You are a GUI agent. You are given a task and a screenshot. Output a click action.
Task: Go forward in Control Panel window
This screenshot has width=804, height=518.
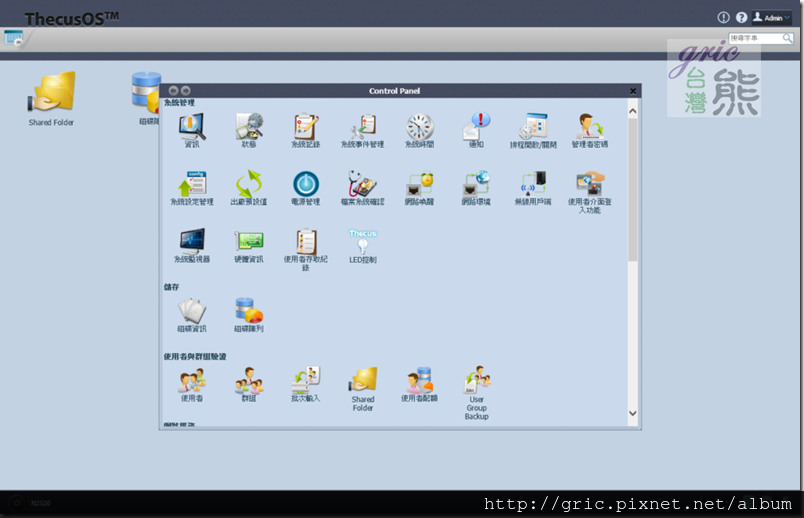[186, 91]
